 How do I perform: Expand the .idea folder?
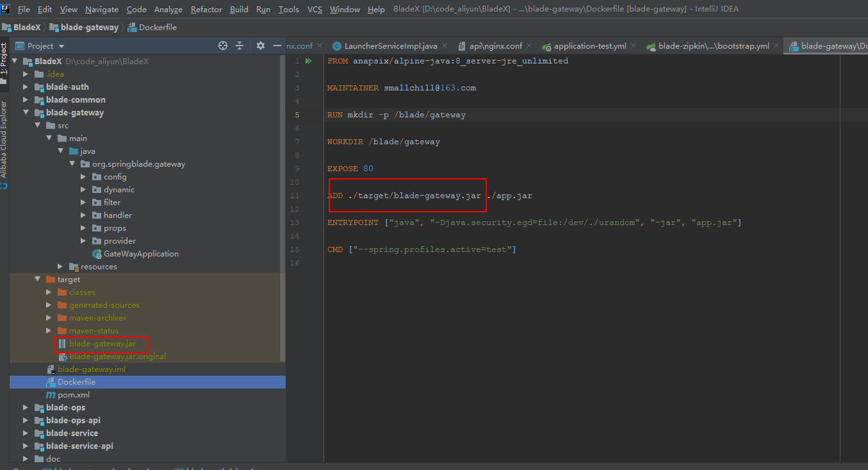point(26,74)
